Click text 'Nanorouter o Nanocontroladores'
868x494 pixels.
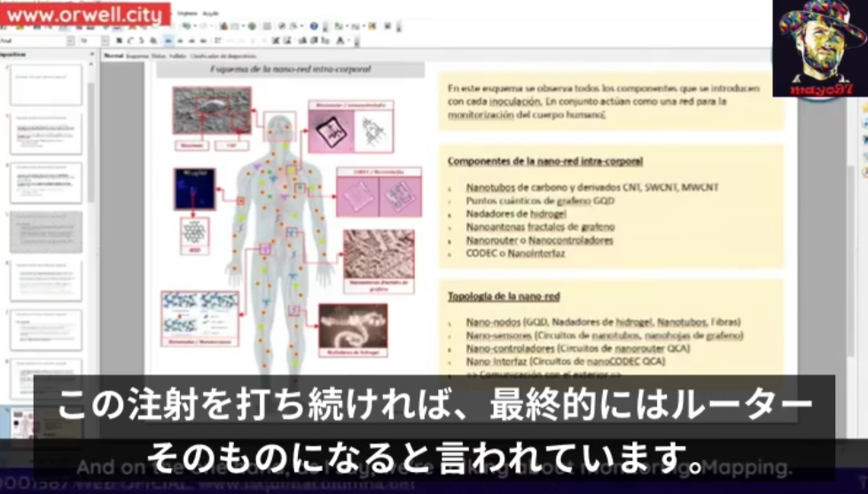(x=539, y=240)
